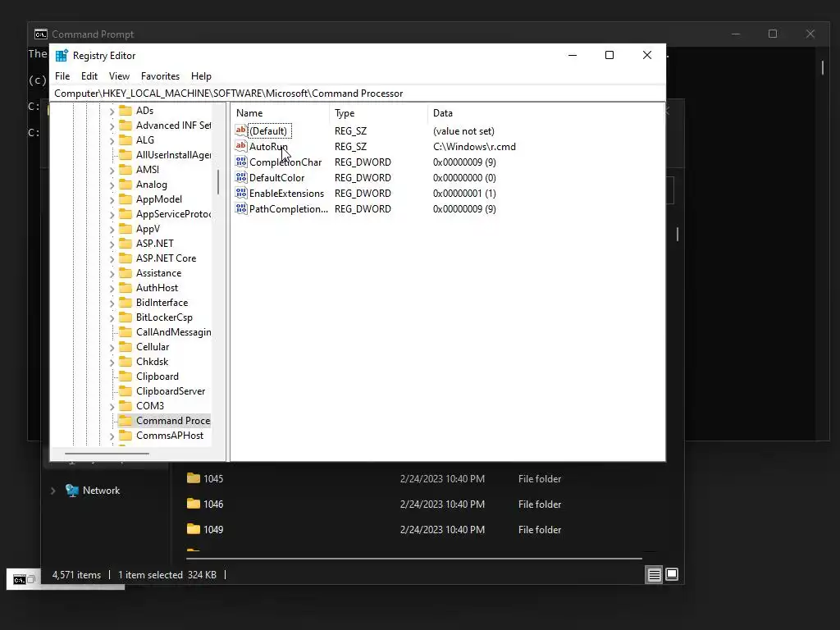Minimize the Registry Editor window
Image resolution: width=840 pixels, height=630 pixels.
pyautogui.click(x=572, y=55)
